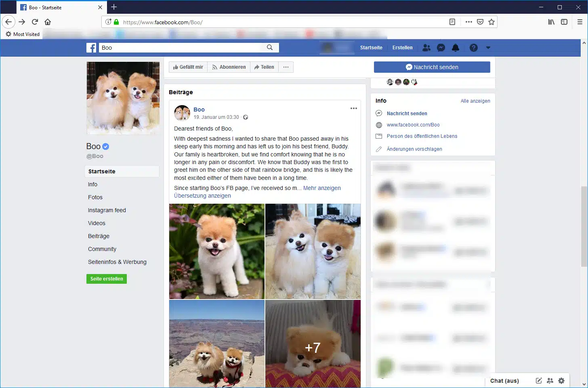Click the Facebook logo
Image resolution: width=588 pixels, height=388 pixels.
[91, 48]
